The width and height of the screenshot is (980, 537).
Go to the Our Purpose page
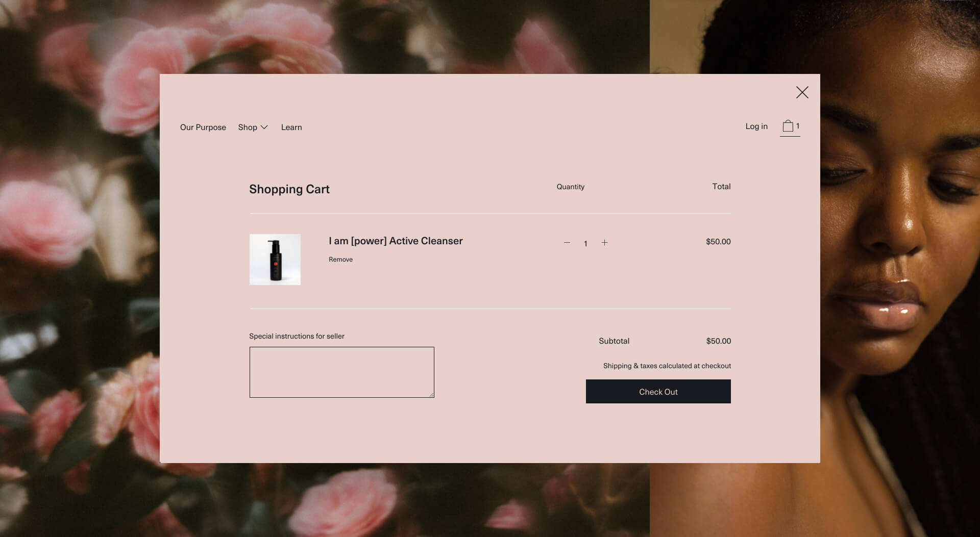click(203, 127)
